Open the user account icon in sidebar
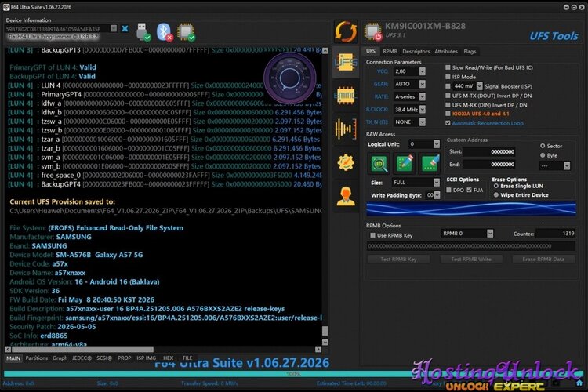The width and height of the screenshot is (588, 392). click(x=346, y=196)
